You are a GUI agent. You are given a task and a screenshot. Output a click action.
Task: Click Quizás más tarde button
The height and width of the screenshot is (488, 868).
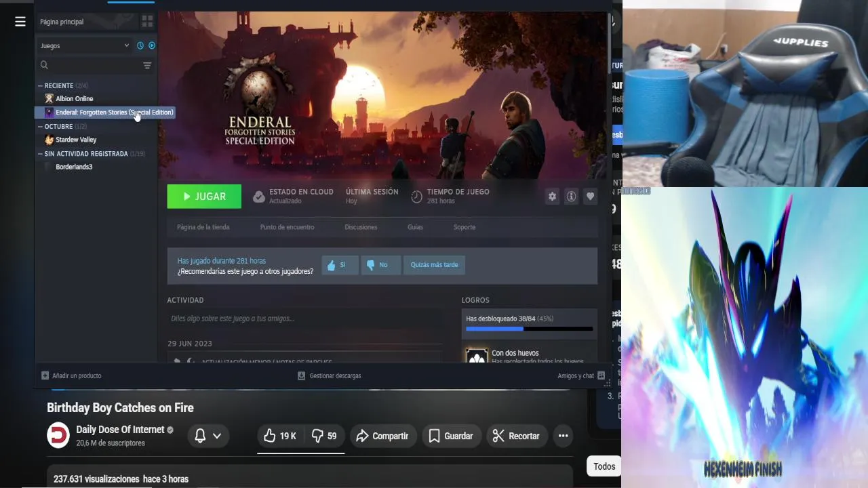tap(434, 265)
